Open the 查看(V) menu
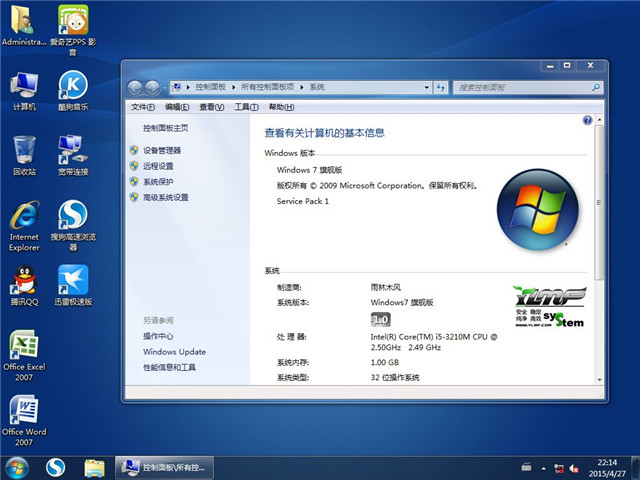 [x=211, y=107]
